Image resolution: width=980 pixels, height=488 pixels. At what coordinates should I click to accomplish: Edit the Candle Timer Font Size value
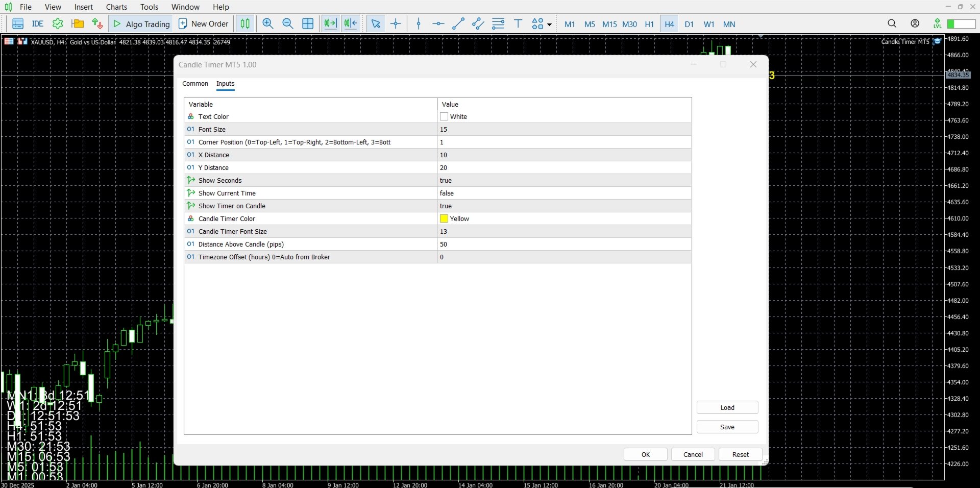pos(565,231)
